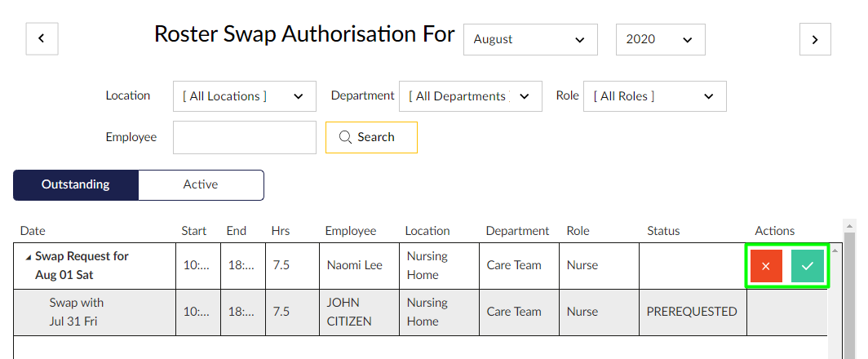Select the Outstanding tab
Viewport: 868px width, 359px height.
(x=76, y=185)
